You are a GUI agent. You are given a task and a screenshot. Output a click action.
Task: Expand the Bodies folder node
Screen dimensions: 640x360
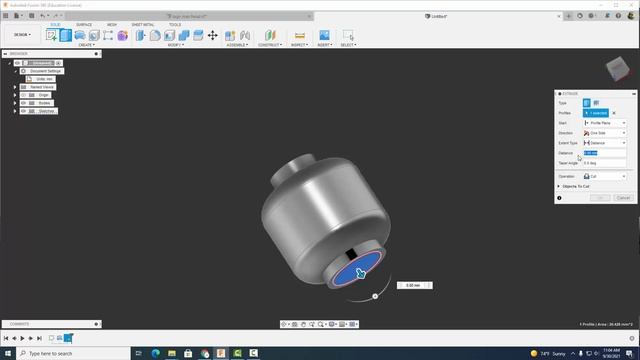(15, 103)
